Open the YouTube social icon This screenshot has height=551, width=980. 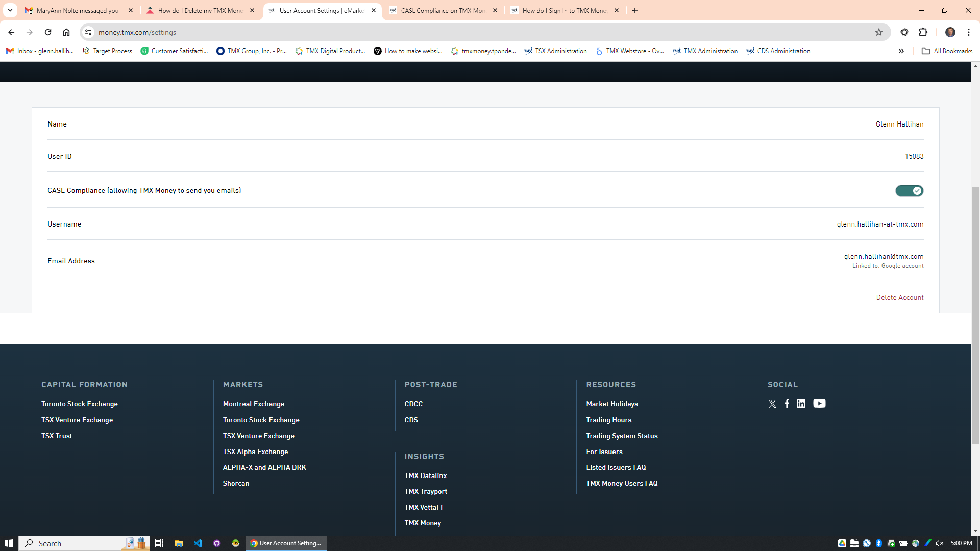point(819,404)
